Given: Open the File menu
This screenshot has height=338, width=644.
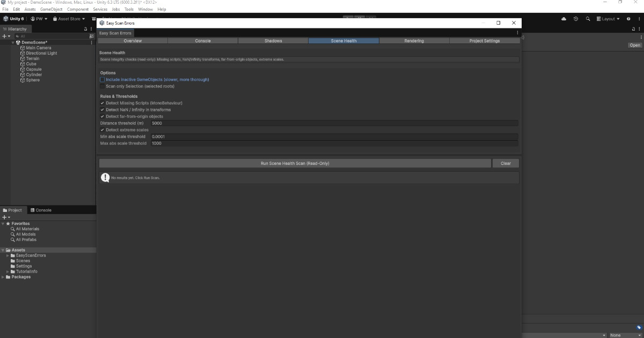Looking at the screenshot, I should pos(6,9).
